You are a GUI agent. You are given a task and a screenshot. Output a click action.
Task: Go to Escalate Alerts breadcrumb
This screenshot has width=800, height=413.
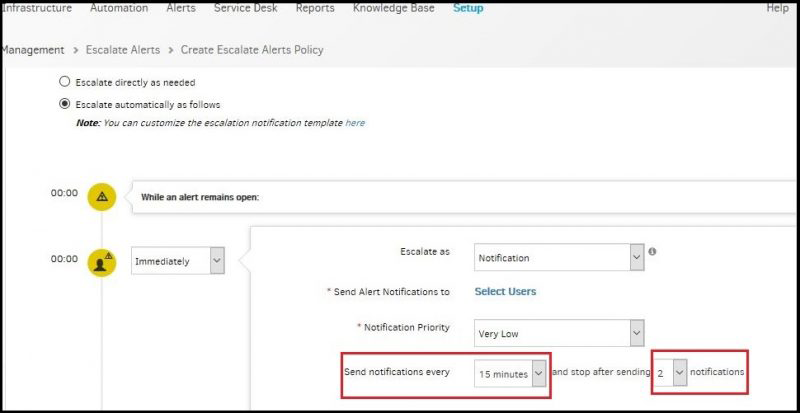click(x=123, y=50)
